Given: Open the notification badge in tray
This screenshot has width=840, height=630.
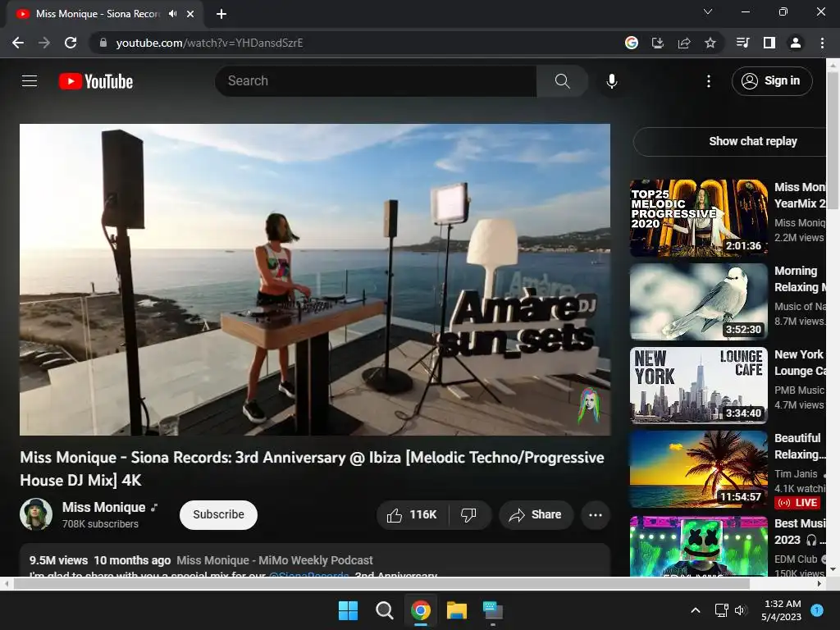Looking at the screenshot, I should [x=817, y=609].
